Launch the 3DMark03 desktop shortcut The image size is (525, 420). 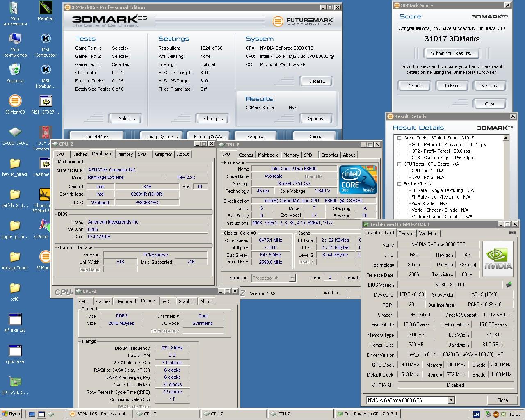click(15, 105)
